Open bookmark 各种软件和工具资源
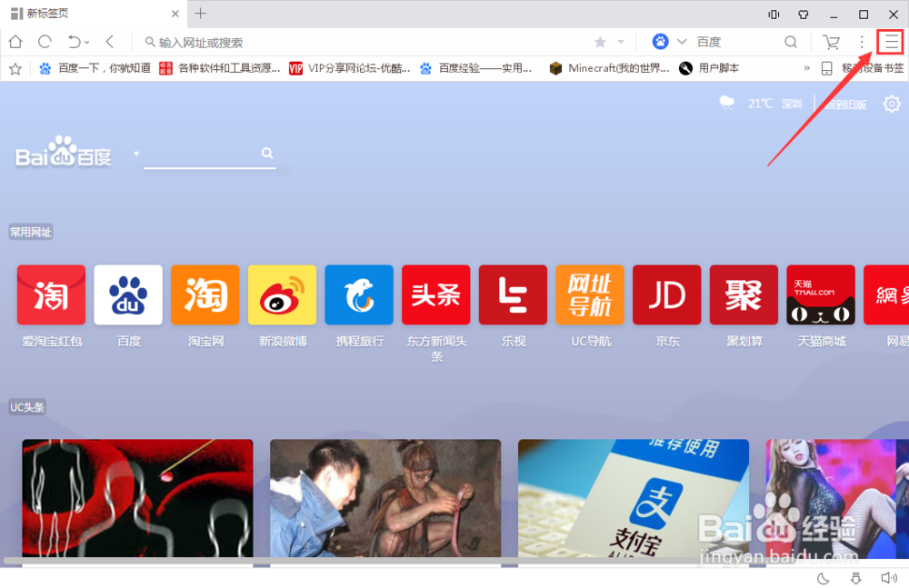This screenshot has width=909, height=588. click(220, 68)
